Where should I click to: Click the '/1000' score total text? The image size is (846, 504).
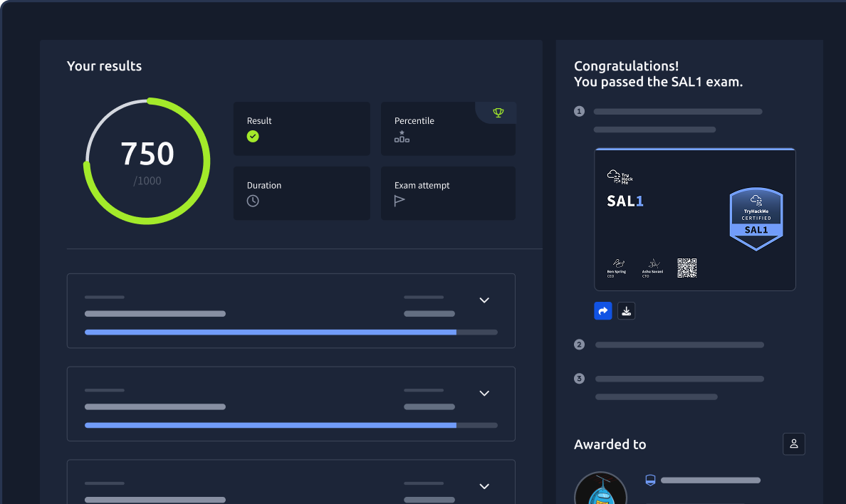pyautogui.click(x=147, y=181)
